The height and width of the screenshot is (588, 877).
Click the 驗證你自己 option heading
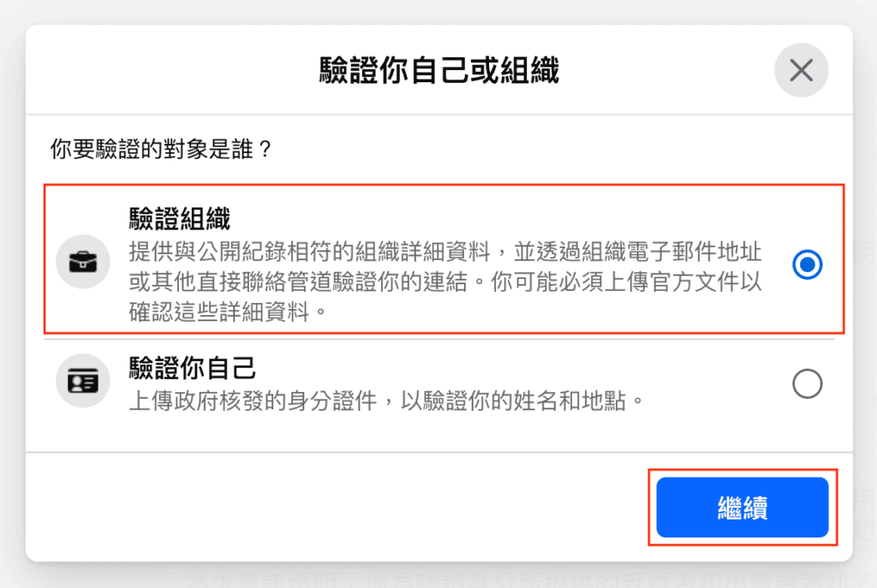click(192, 368)
